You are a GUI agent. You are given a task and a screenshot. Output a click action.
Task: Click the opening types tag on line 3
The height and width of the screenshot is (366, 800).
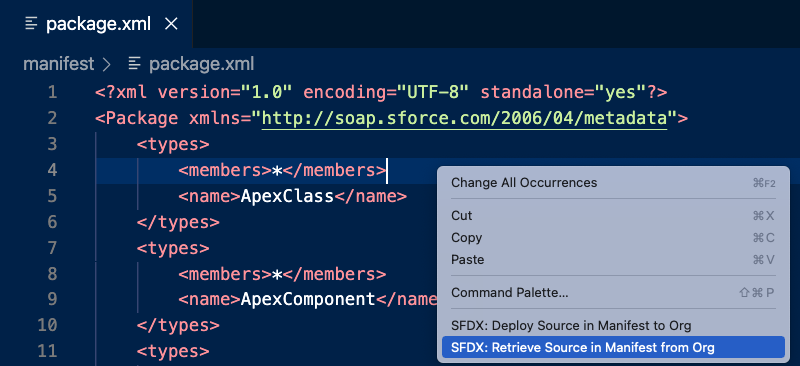[173, 144]
